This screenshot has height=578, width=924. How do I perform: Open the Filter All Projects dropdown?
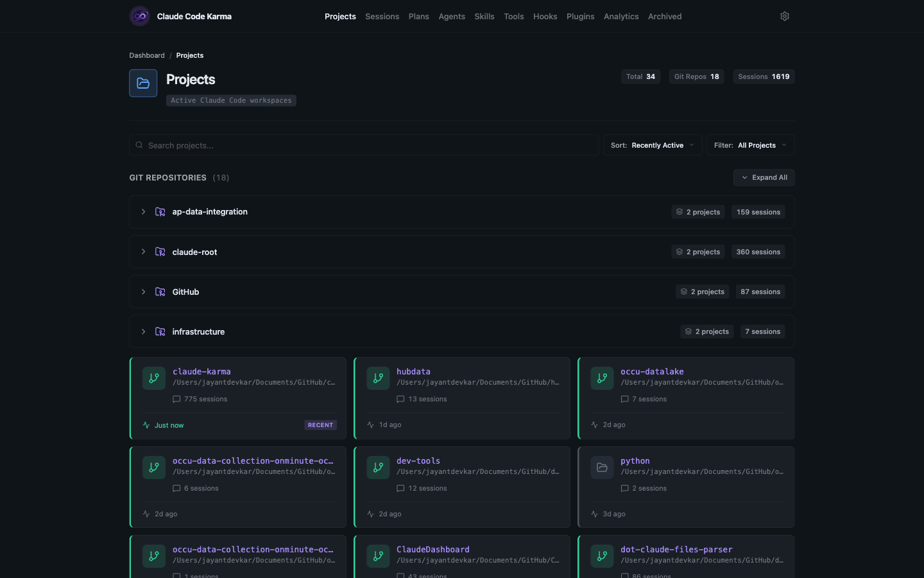pos(750,145)
